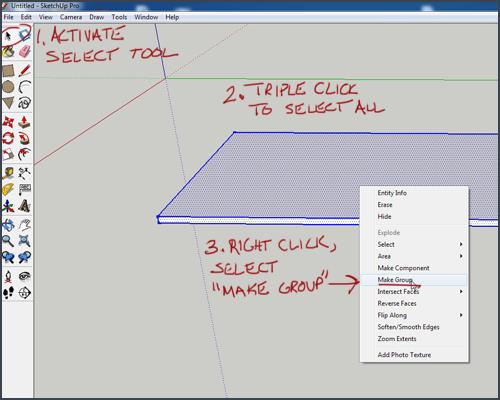Viewport: 500px width, 400px height.
Task: Select the Eraser tool
Action: pyautogui.click(x=25, y=52)
